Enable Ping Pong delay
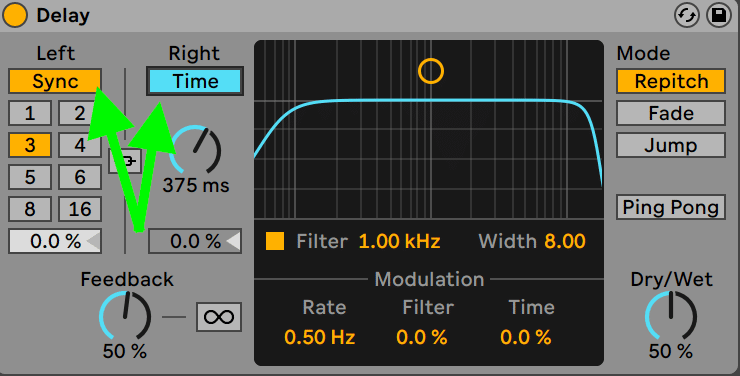 671,207
